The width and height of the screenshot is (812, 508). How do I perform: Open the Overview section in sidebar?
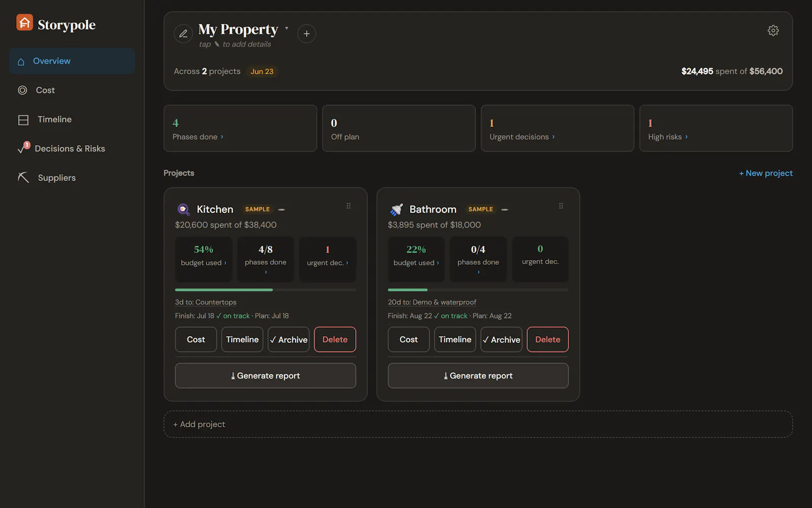coord(72,61)
